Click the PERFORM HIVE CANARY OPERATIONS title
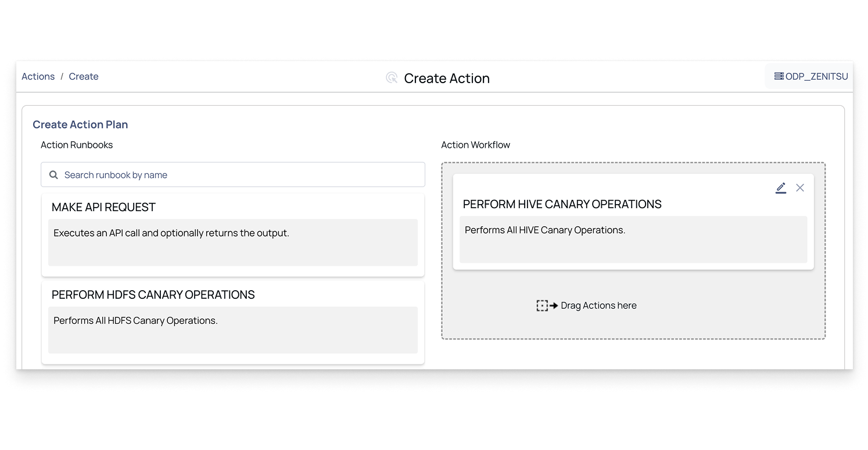The image size is (868, 450). coord(562,205)
